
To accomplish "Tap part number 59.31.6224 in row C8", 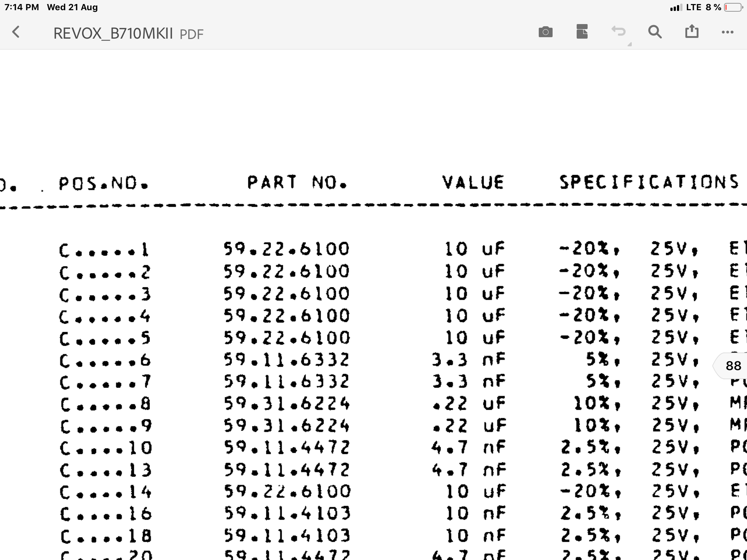I will (x=287, y=404).
